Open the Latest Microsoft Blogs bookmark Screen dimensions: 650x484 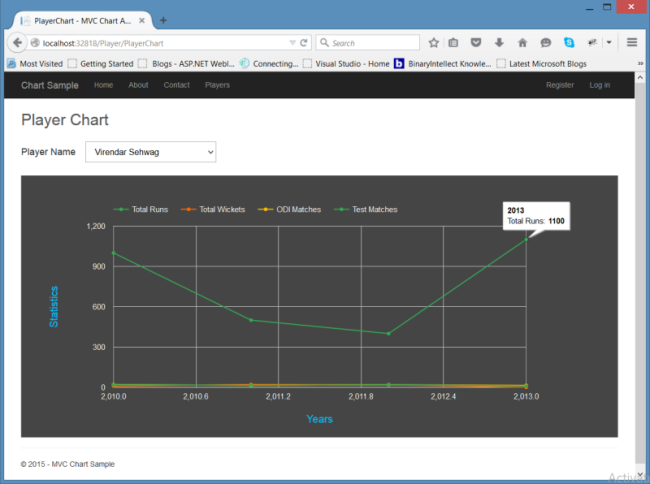542,64
